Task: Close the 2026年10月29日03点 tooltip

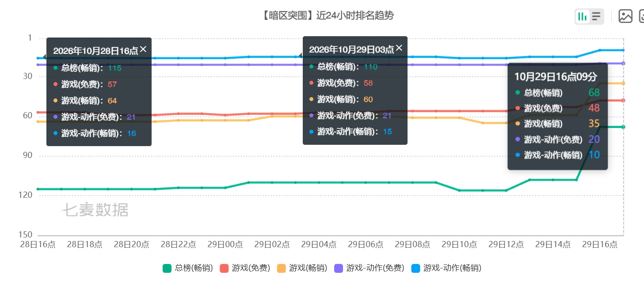Action: [399, 48]
